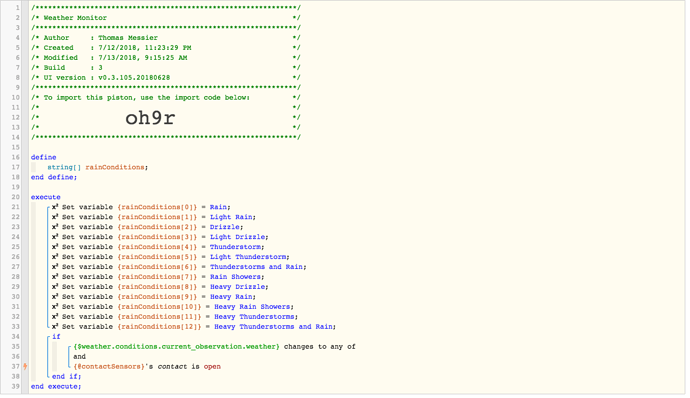Viewport: 690px width, 398px height.
Task: Click the orange lightning bolt on line 37
Action: pyautogui.click(x=26, y=366)
